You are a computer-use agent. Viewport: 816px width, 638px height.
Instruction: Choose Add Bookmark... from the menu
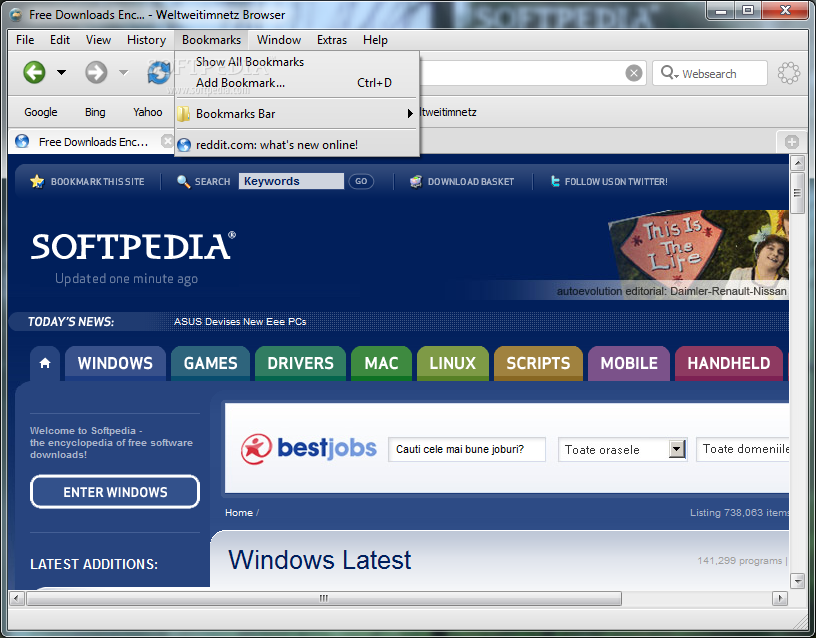[x=297, y=83]
